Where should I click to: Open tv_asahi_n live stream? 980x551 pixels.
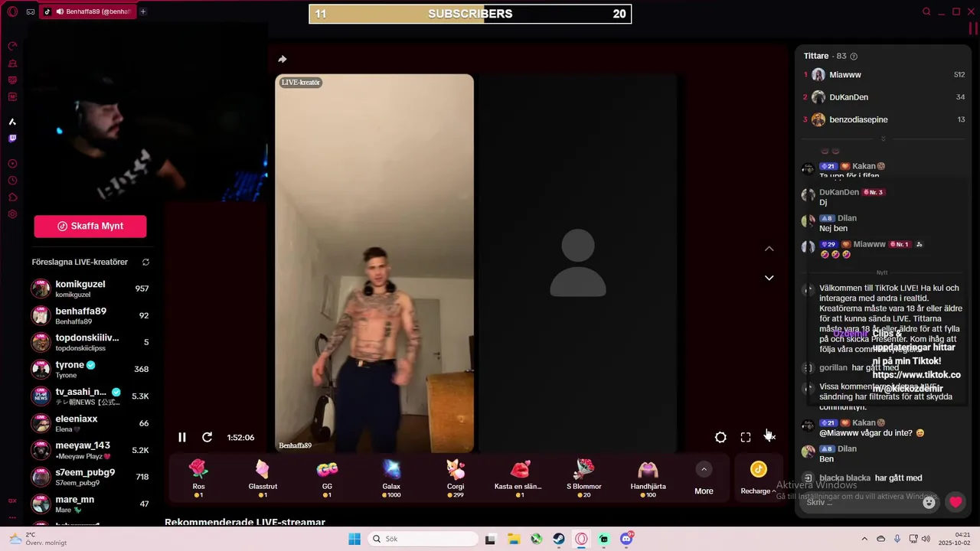click(90, 396)
